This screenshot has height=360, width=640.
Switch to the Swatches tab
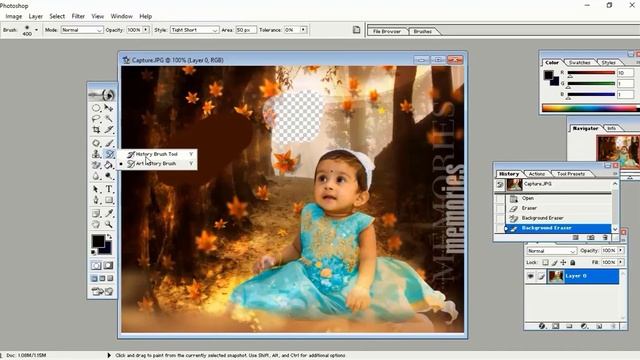pyautogui.click(x=580, y=62)
